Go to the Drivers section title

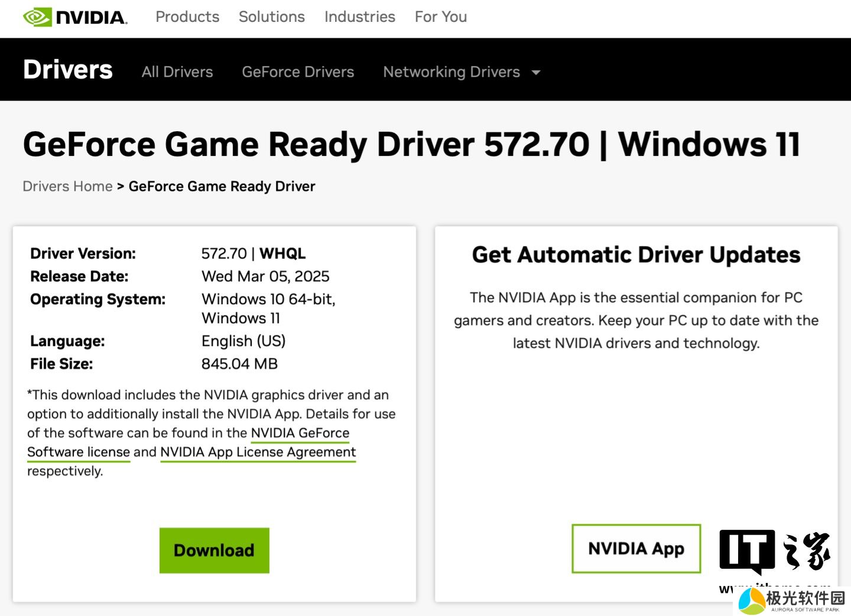[68, 70]
